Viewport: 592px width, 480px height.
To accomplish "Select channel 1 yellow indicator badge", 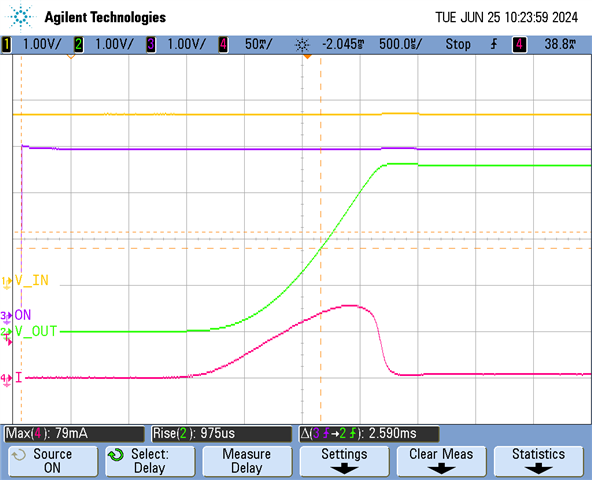I will (6, 45).
